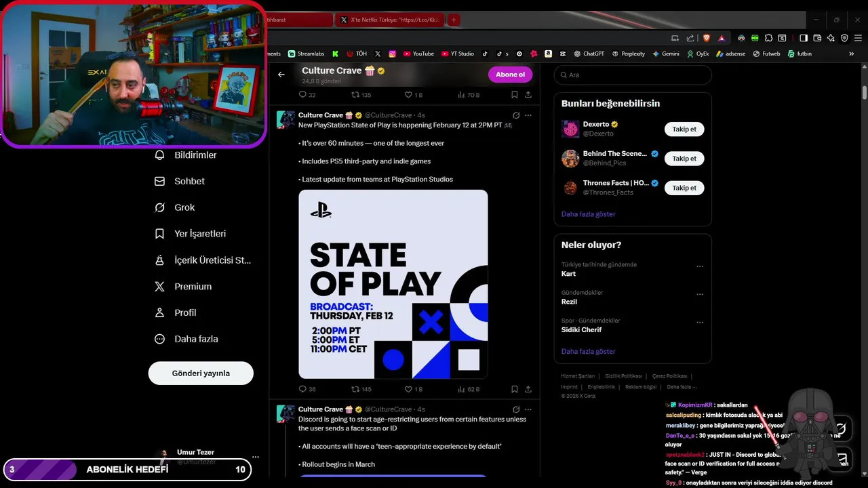Open more options on the Discord tweet

point(528,409)
